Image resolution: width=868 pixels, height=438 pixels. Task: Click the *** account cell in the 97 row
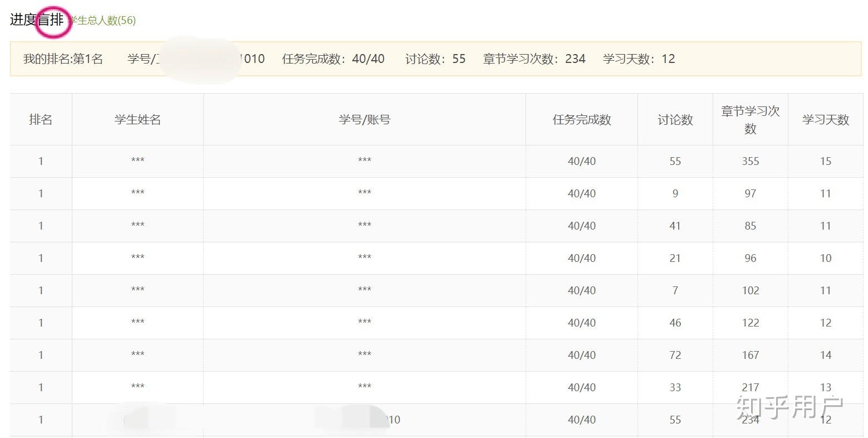tap(364, 193)
